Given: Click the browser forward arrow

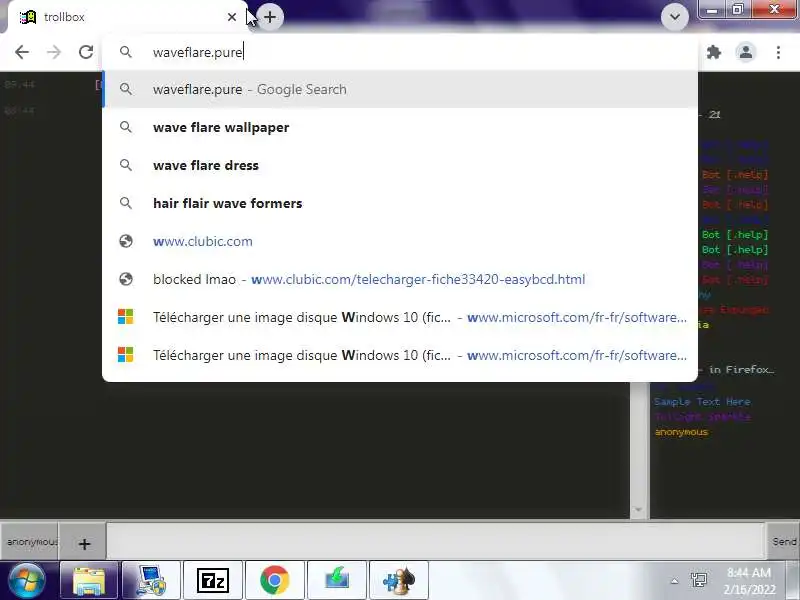Looking at the screenshot, I should click(x=54, y=52).
